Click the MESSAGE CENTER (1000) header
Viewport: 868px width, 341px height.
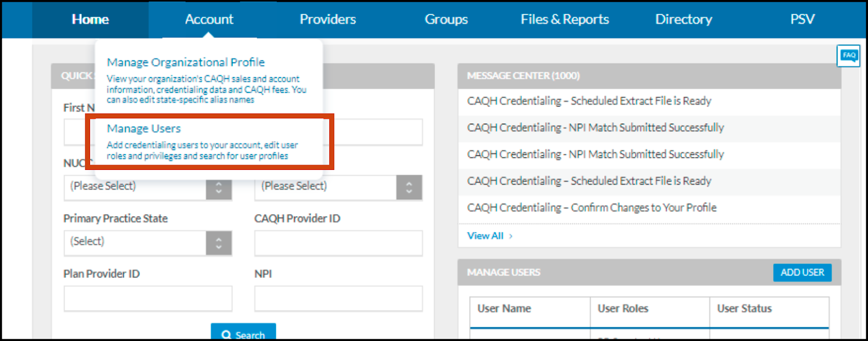(x=524, y=76)
